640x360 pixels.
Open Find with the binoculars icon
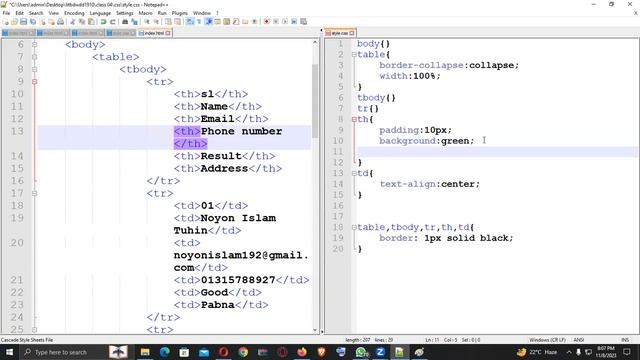pos(125,21)
